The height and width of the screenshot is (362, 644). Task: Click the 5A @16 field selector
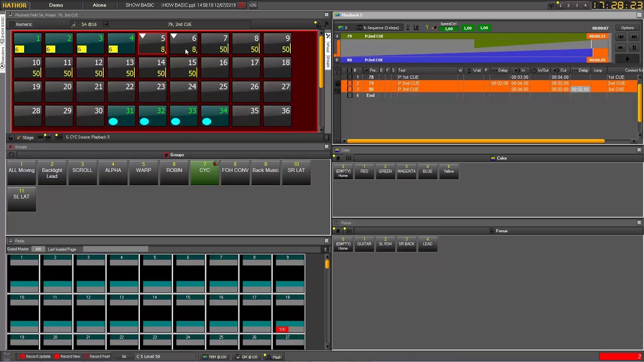click(x=89, y=24)
